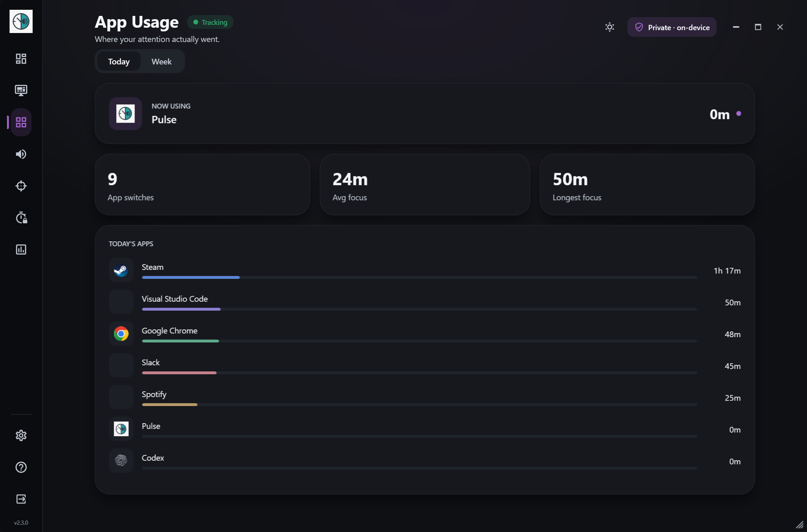Open settings gear in sidebar
The height and width of the screenshot is (532, 807).
coord(21,435)
